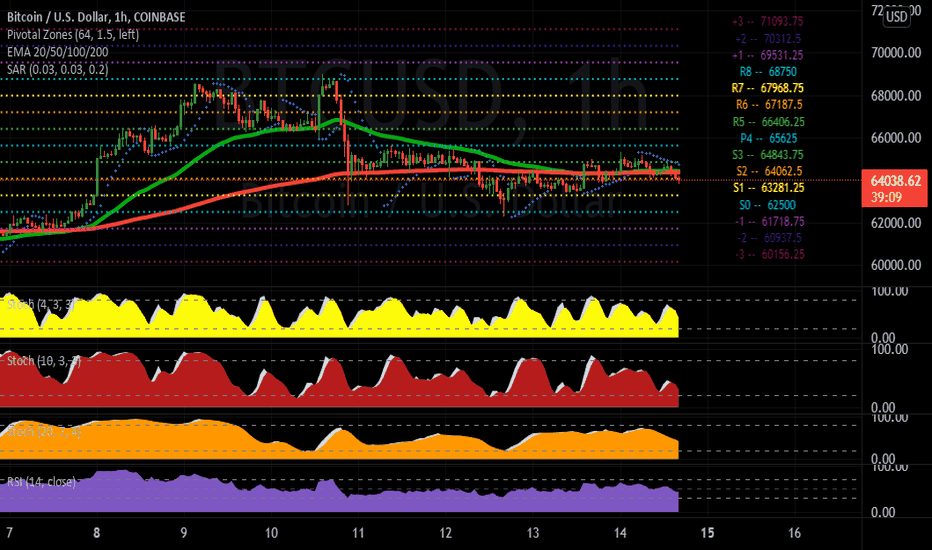Viewport: 932px width, 550px height.
Task: Click date 7 on the time axis
Action: [9, 532]
